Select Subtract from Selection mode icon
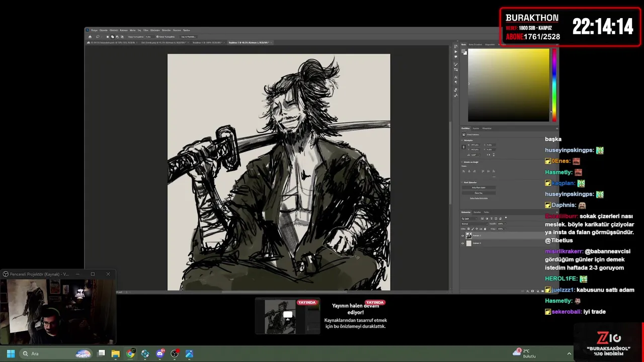The width and height of the screenshot is (644, 362). pos(117,37)
